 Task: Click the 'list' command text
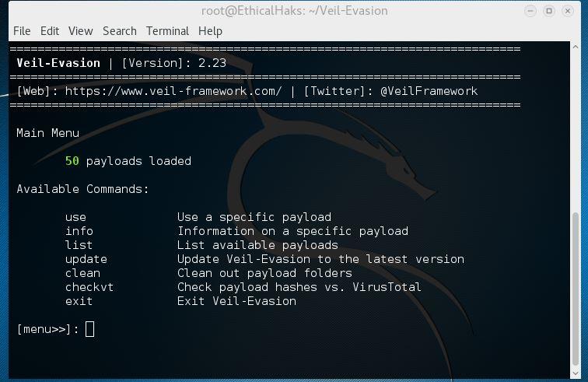79,245
